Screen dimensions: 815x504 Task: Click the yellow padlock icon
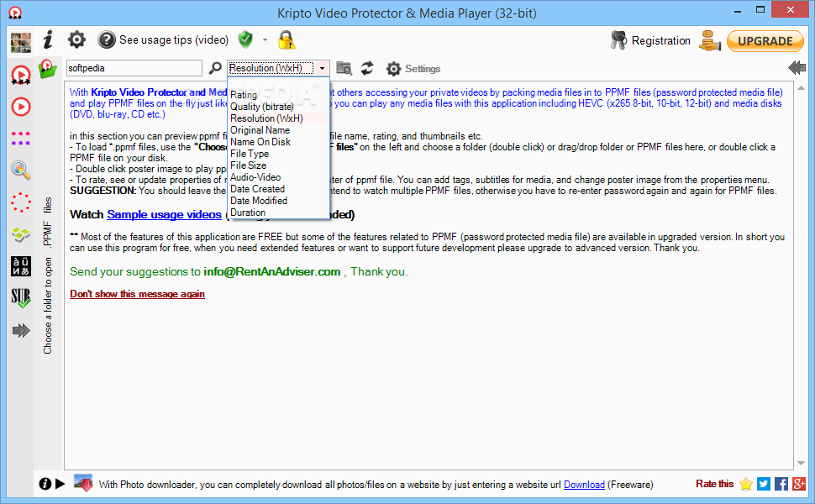tap(287, 40)
